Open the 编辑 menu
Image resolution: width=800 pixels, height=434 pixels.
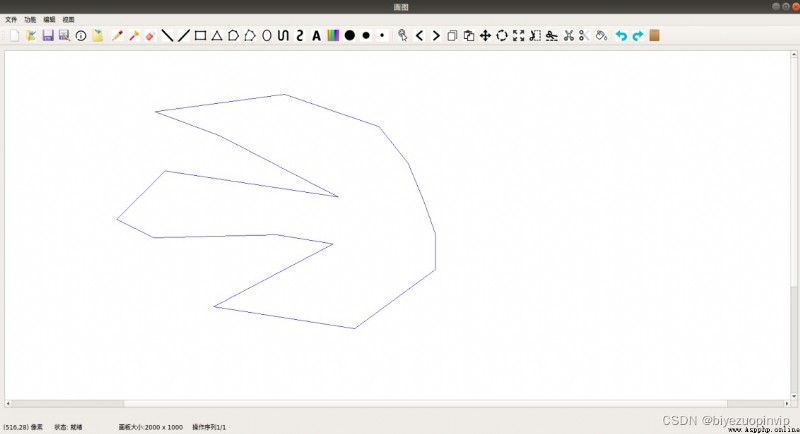49,19
